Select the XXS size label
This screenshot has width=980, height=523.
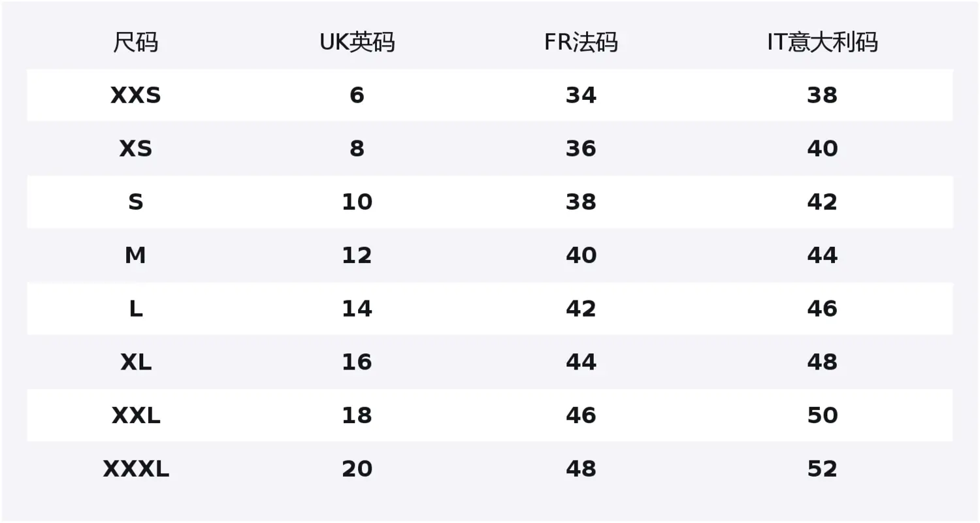coord(136,95)
